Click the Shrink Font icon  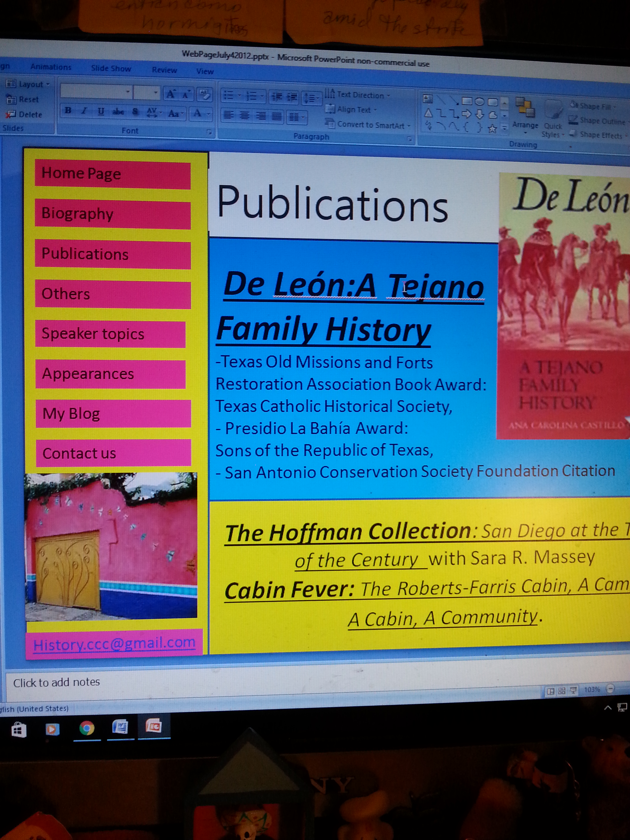[186, 94]
